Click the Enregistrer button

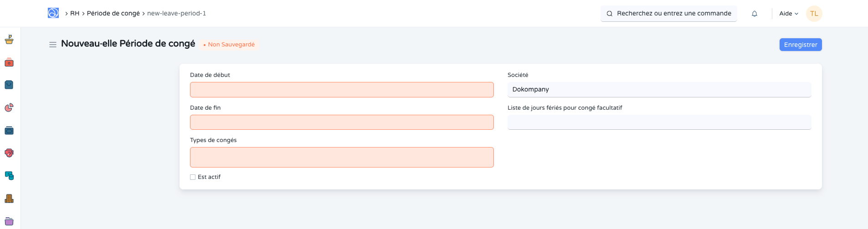pos(800,45)
